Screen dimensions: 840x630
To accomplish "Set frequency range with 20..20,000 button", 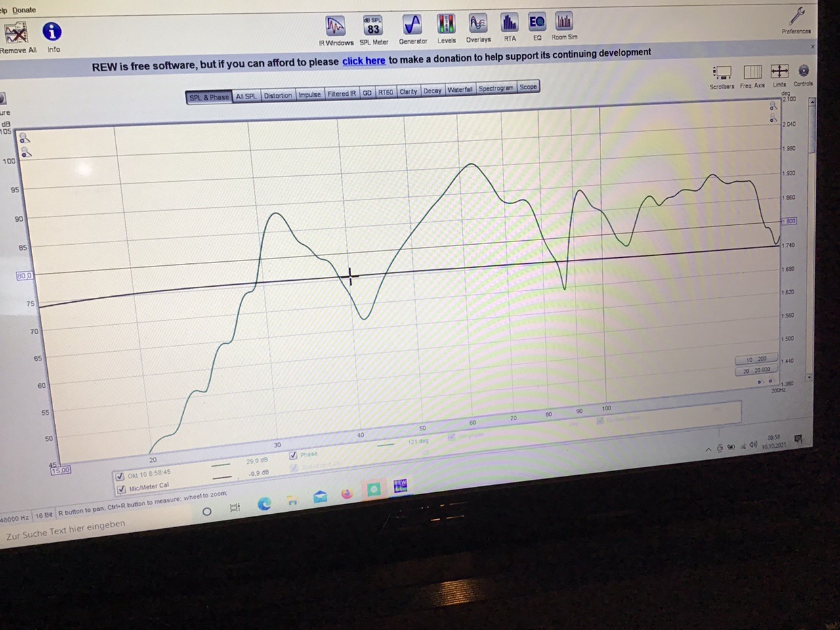I will pos(756,371).
